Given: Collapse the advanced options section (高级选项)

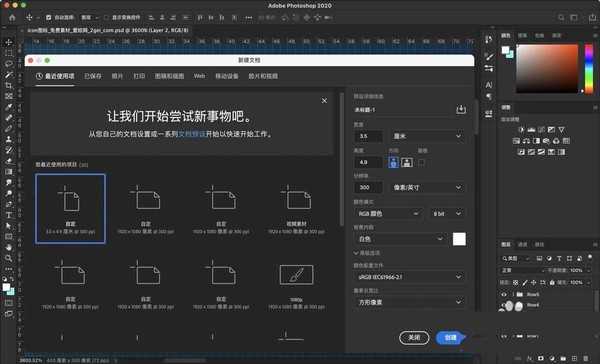Looking at the screenshot, I should (x=367, y=253).
